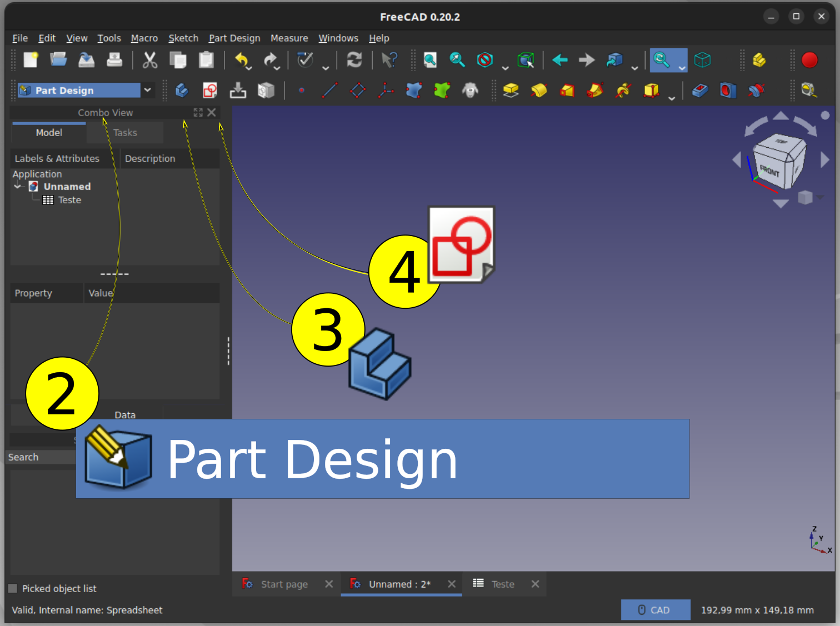Image resolution: width=840 pixels, height=626 pixels.
Task: Click the Hole tool icon
Action: [728, 90]
